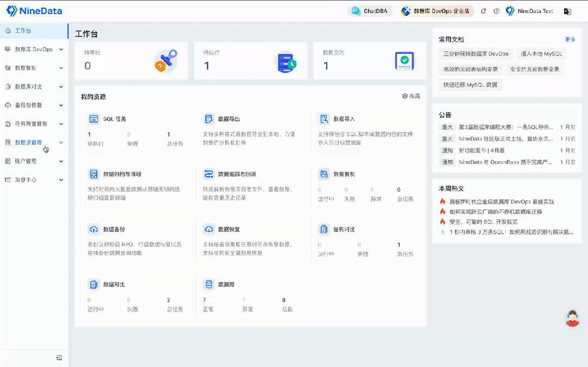Image resolution: width=588 pixels, height=367 pixels.
Task: Open the 数据复制 card icon
Action: (324, 174)
